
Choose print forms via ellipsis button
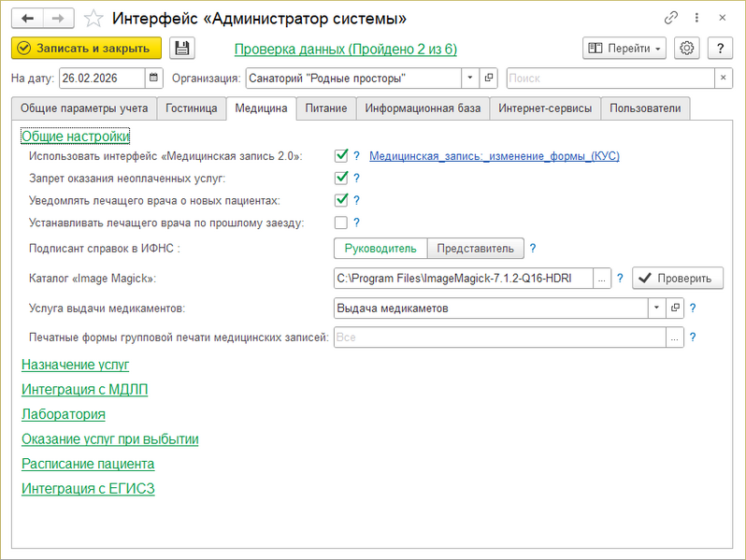point(675,337)
